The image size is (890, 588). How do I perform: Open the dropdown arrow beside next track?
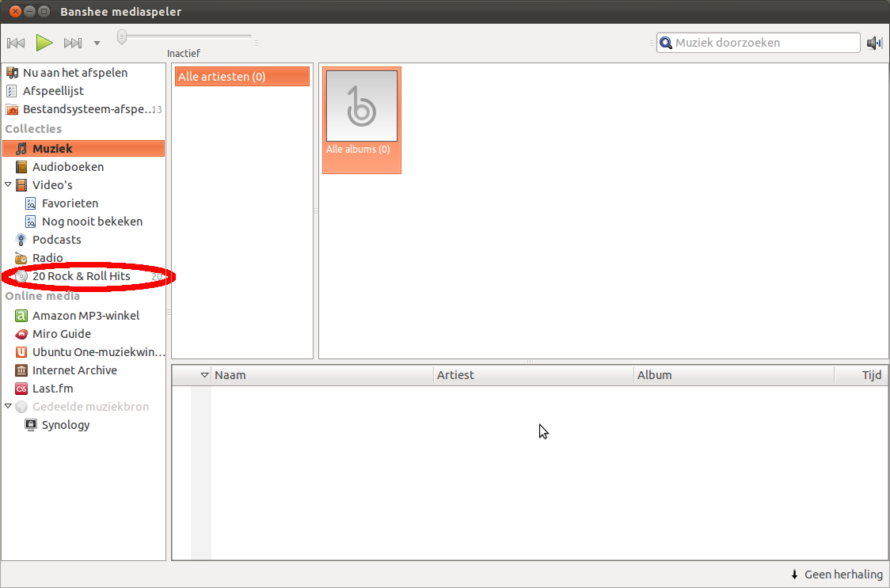click(97, 43)
